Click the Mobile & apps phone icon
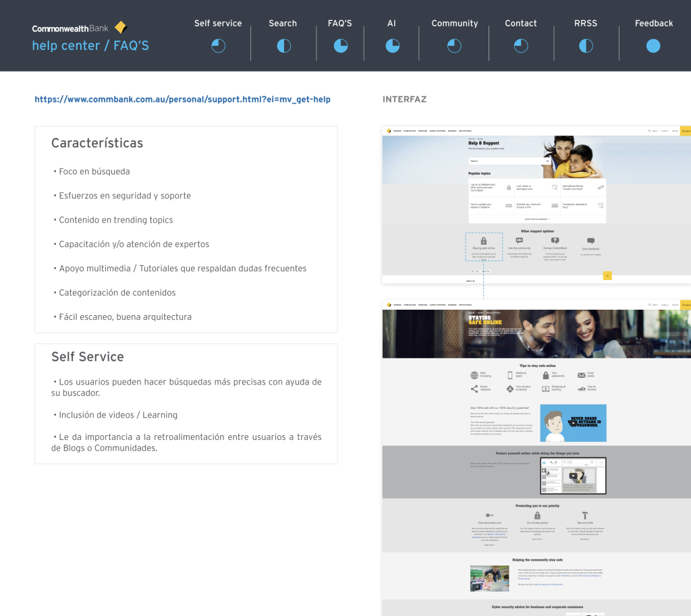Viewport: 691px width, 616px height. [x=510, y=375]
